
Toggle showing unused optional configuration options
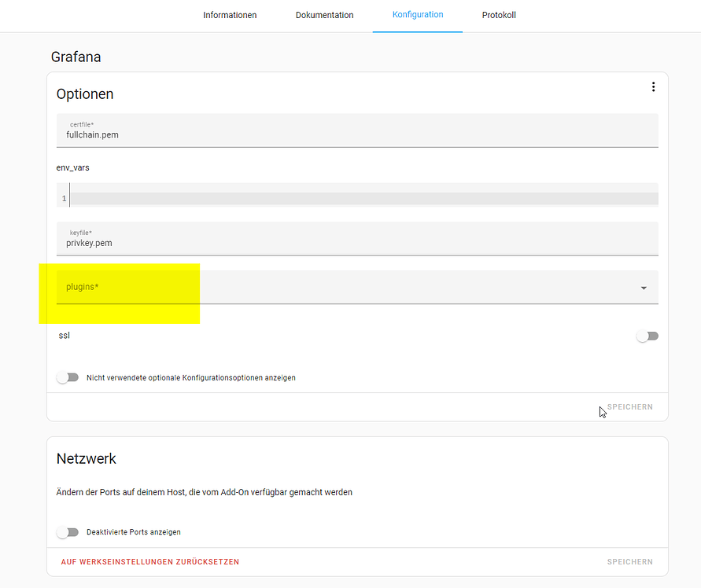(x=68, y=377)
